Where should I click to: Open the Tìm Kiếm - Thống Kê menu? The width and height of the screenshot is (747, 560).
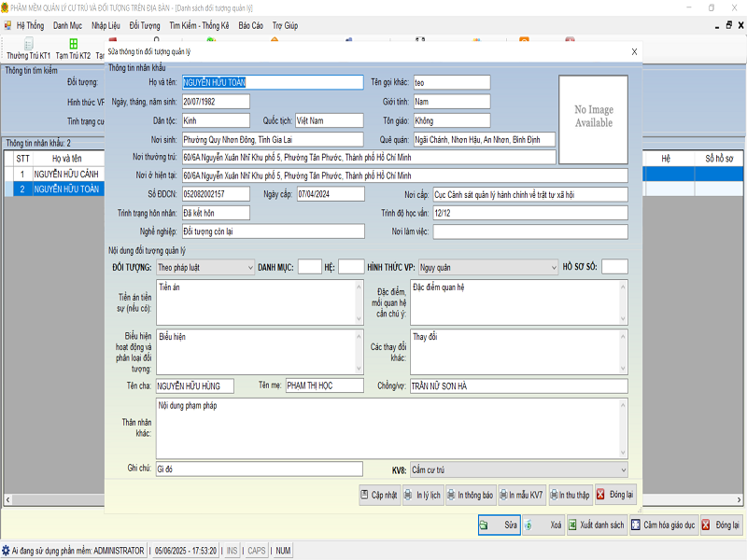199,25
